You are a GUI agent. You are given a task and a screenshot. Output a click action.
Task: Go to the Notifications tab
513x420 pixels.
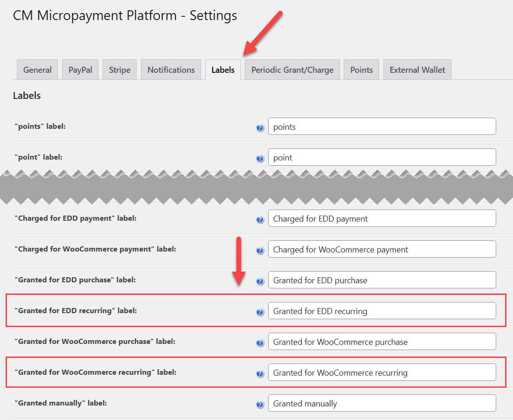pyautogui.click(x=171, y=70)
